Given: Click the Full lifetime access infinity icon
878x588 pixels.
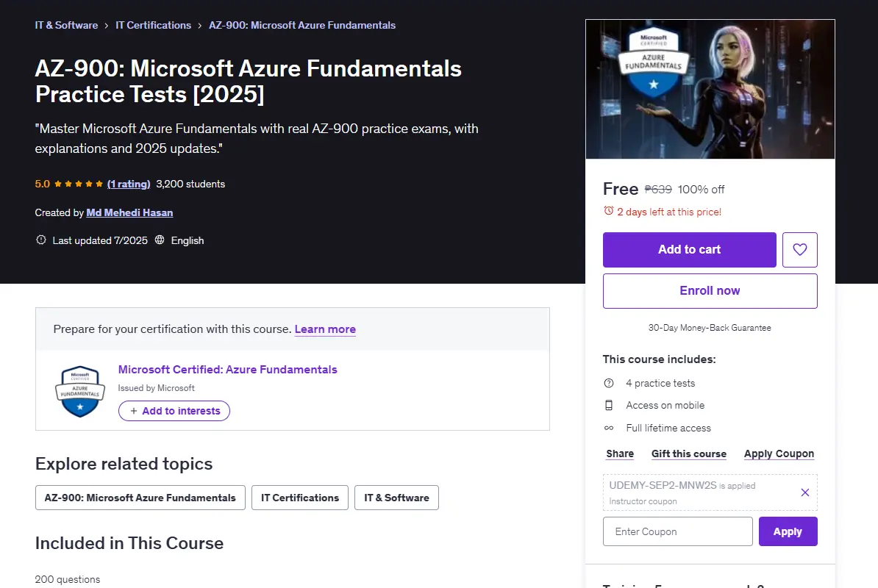Looking at the screenshot, I should 609,428.
